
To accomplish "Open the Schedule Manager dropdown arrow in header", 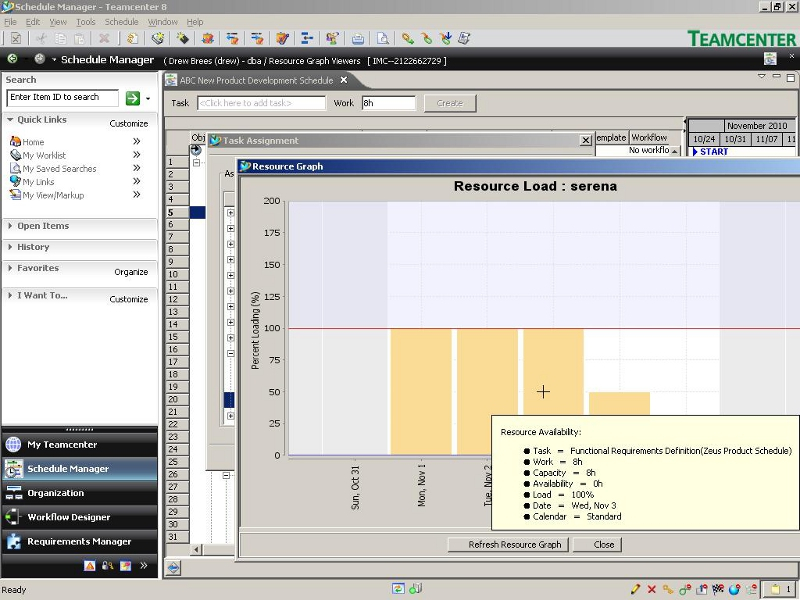I will 54,60.
